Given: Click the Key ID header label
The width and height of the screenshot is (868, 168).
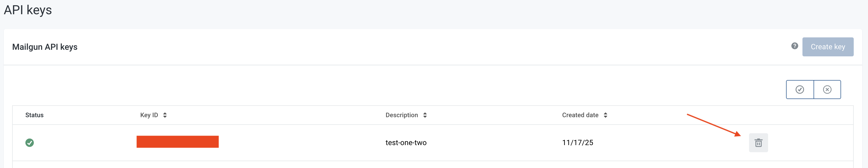Looking at the screenshot, I should click(x=149, y=115).
